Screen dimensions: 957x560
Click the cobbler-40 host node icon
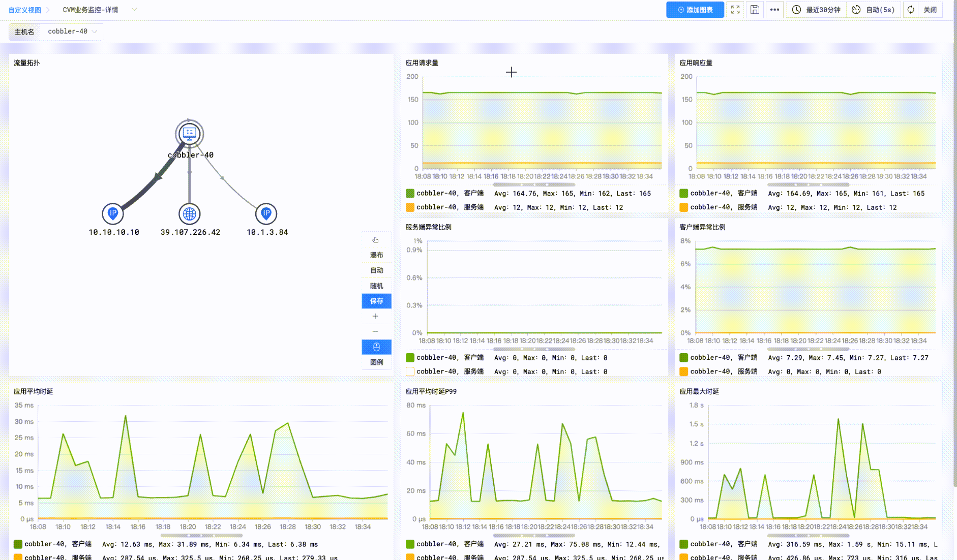tap(190, 134)
